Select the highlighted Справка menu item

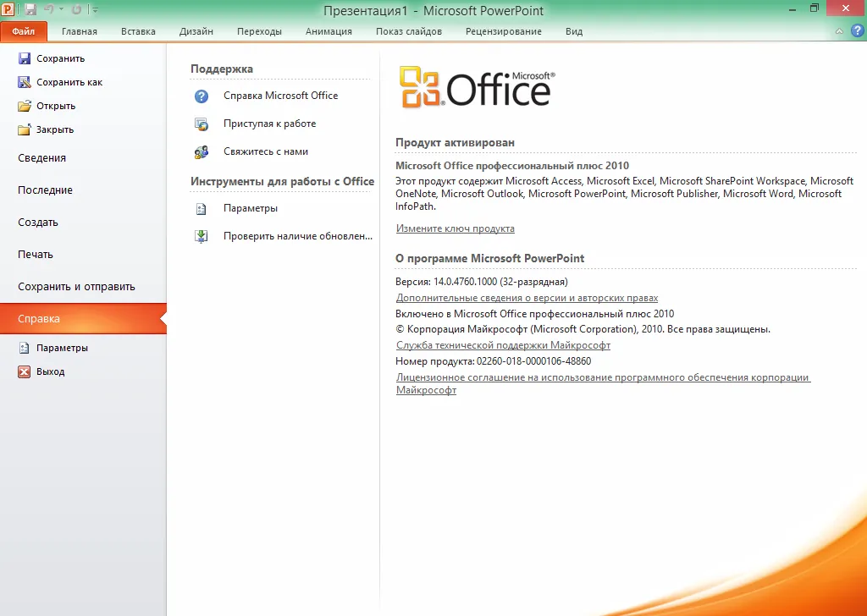(83, 318)
